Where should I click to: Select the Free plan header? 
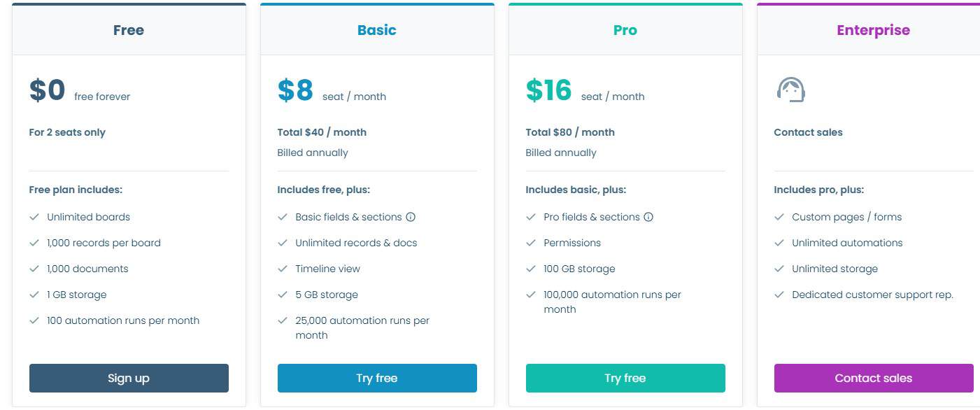(x=129, y=30)
